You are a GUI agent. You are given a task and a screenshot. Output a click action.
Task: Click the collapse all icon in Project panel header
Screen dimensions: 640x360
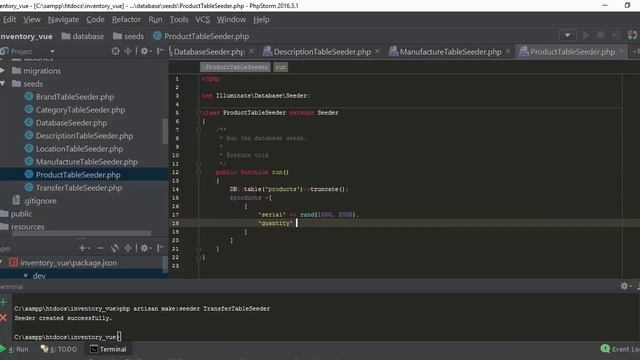point(128,51)
